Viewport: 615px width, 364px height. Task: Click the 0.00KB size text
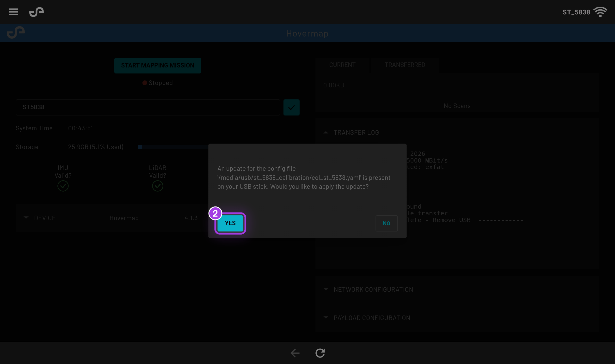coord(333,85)
